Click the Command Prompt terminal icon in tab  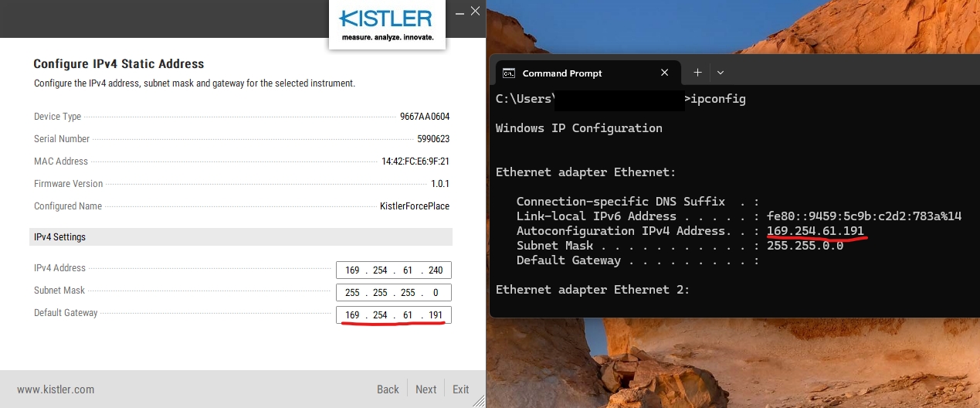click(509, 73)
